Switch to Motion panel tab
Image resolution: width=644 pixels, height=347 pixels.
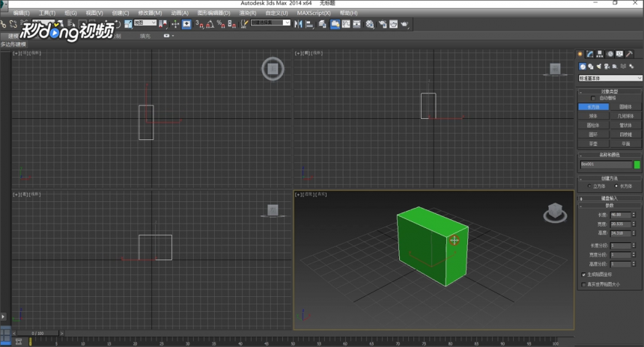610,54
